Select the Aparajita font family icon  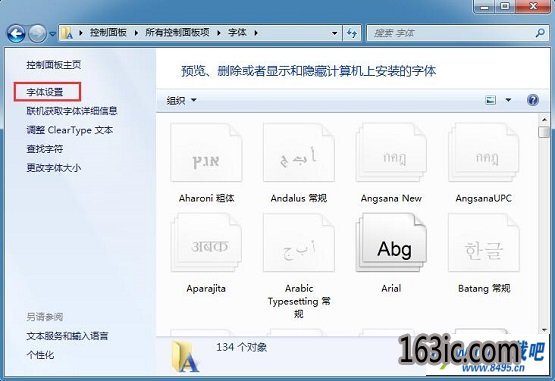click(x=206, y=243)
